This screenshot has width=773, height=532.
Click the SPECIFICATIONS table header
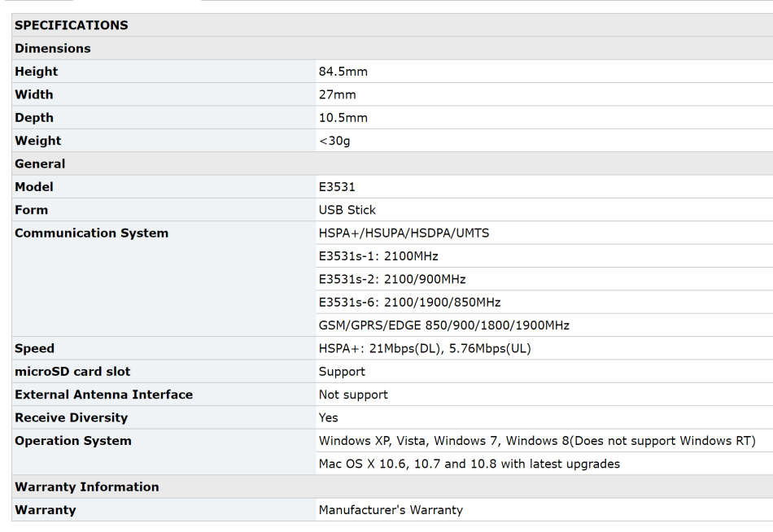coord(72,25)
